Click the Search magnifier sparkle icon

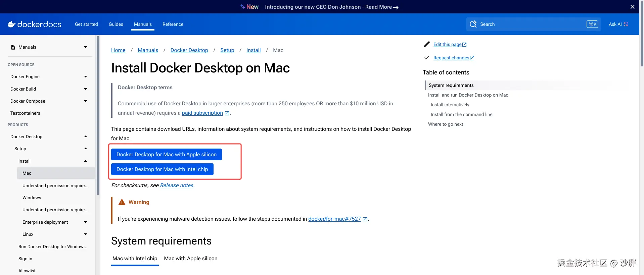click(x=473, y=24)
